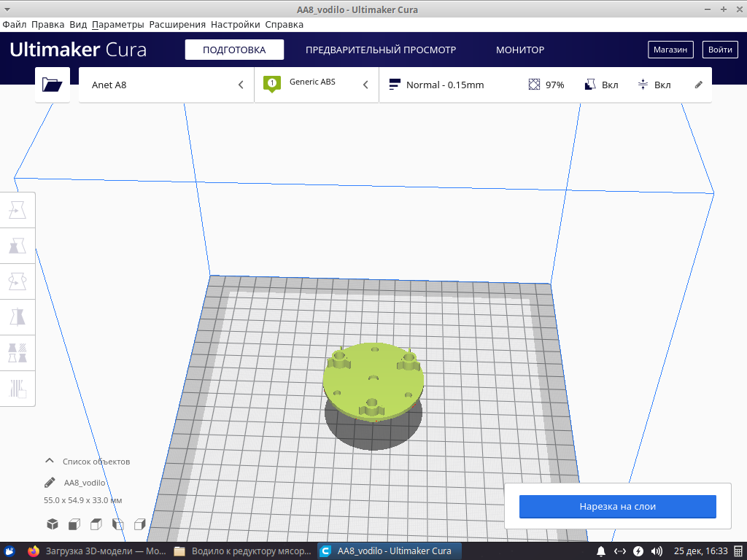Open the Per Model Settings tool

[x=18, y=353]
